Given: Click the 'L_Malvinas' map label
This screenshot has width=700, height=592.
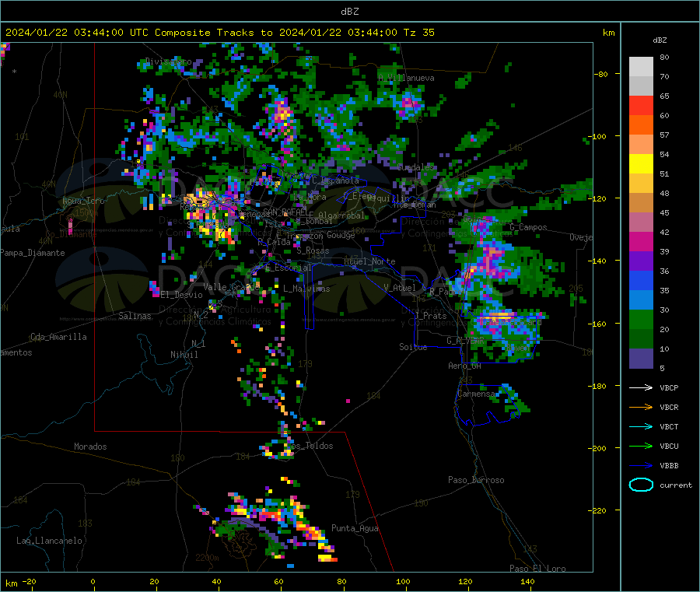Looking at the screenshot, I should [306, 289].
